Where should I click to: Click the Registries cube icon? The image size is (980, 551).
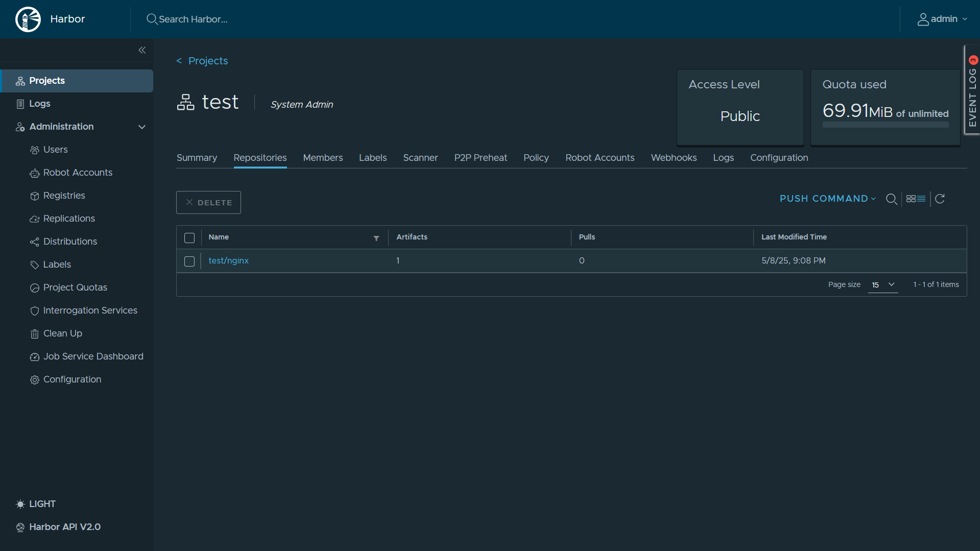[35, 196]
